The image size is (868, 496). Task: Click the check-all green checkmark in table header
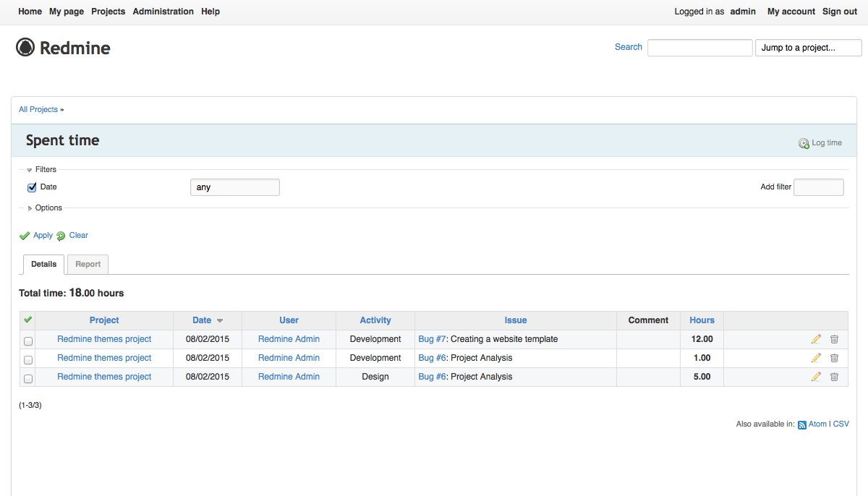pyautogui.click(x=27, y=320)
